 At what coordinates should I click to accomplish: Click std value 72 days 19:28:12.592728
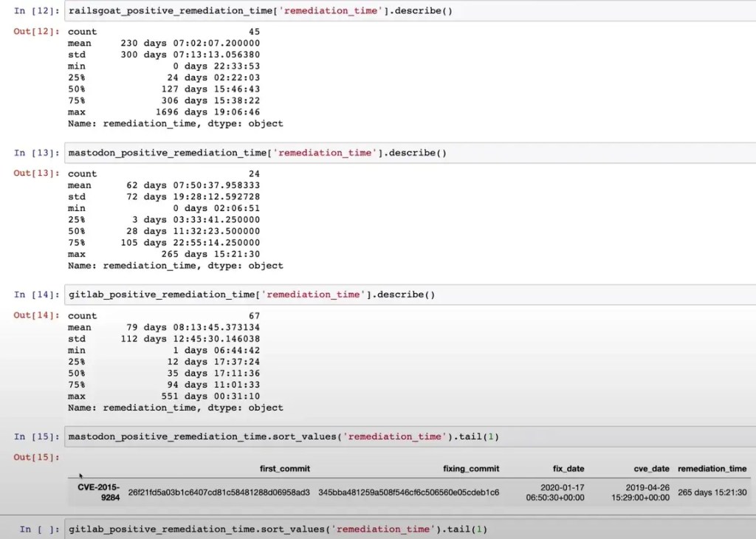pos(193,197)
